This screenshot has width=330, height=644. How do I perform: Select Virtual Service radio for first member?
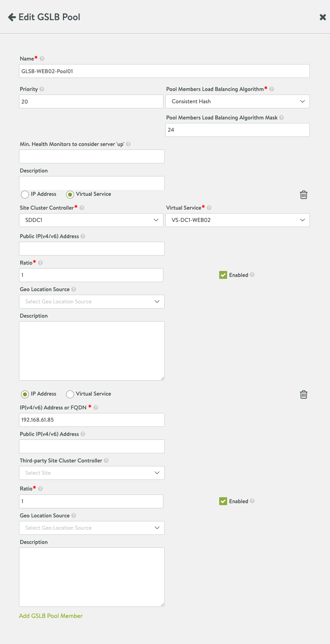70,194
